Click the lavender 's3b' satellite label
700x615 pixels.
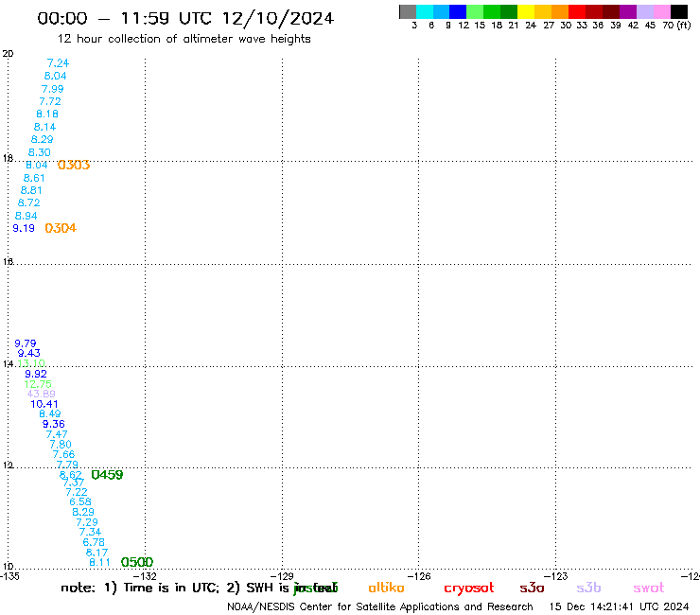(588, 588)
